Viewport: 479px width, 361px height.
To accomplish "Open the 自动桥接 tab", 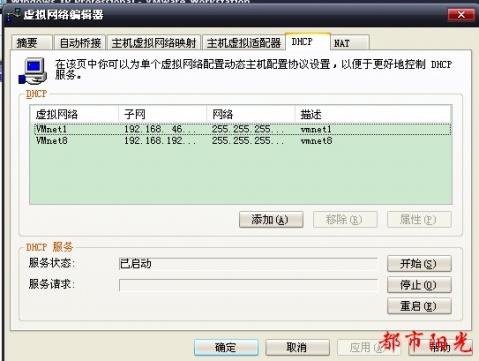I will click(x=80, y=43).
